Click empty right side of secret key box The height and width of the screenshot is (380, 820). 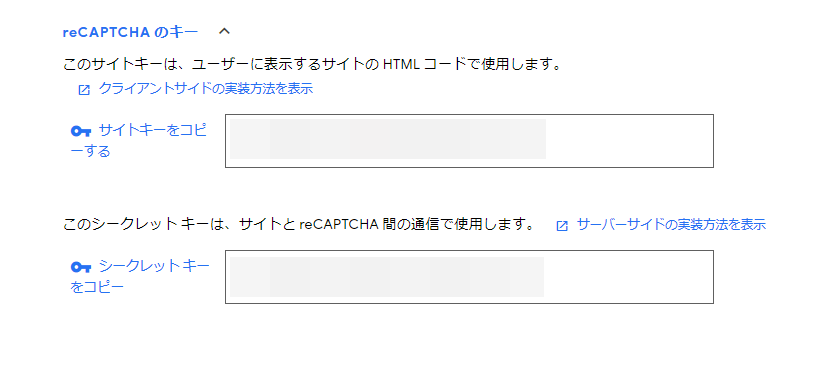pyautogui.click(x=628, y=277)
